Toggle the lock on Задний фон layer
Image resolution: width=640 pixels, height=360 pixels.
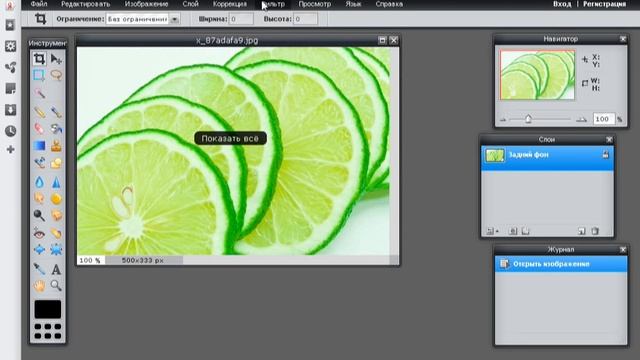point(605,155)
